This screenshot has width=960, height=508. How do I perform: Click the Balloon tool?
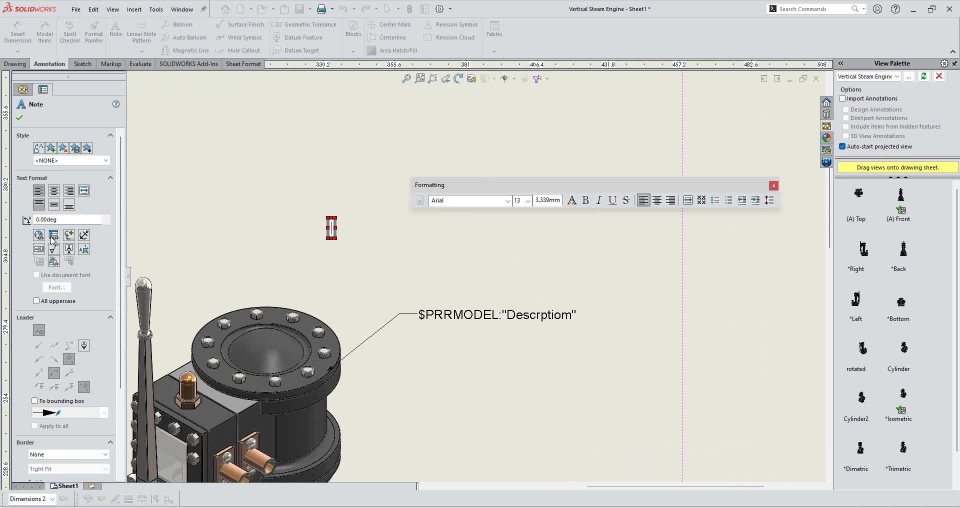tap(177, 24)
